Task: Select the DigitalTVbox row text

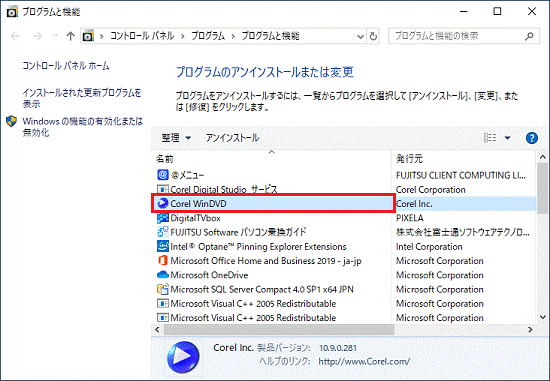Action: tap(195, 218)
